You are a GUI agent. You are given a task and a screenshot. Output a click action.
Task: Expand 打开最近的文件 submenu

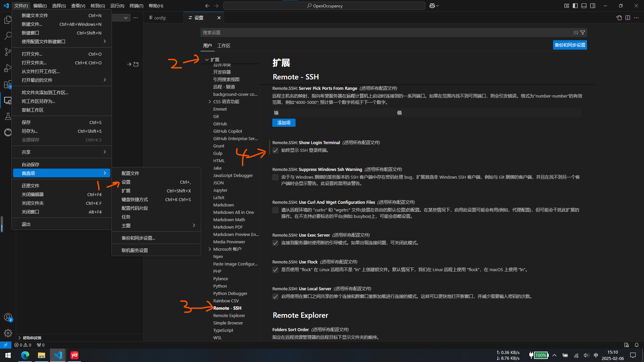coord(62,80)
